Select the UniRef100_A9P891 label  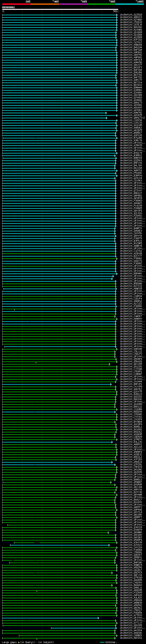(131, 58)
